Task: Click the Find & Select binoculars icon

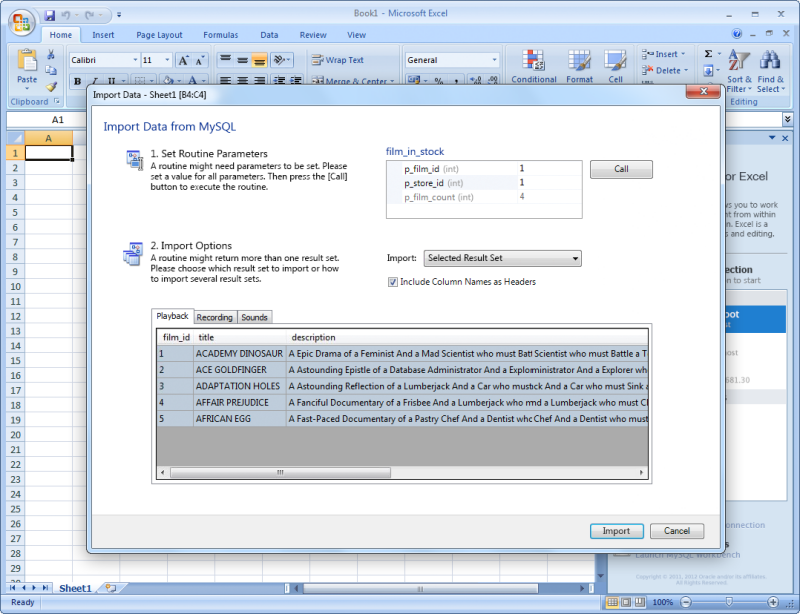Action: pyautogui.click(x=769, y=60)
